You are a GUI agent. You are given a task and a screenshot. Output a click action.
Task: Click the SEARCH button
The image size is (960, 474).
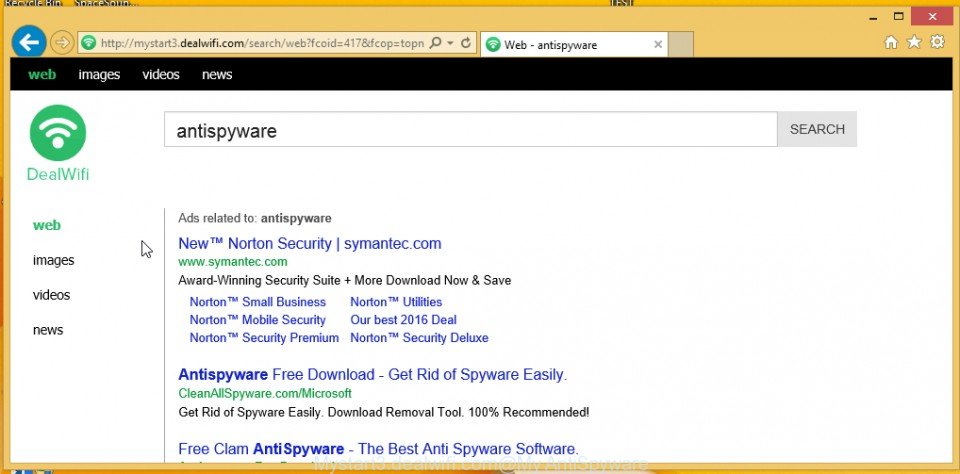[x=817, y=129]
